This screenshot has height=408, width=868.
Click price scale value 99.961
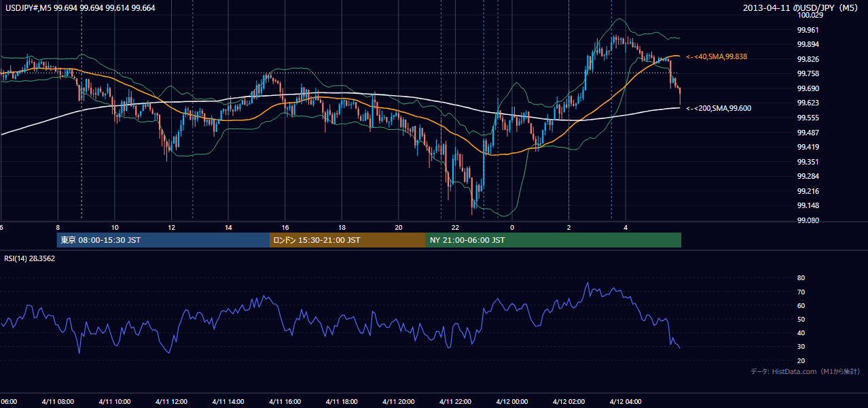808,30
